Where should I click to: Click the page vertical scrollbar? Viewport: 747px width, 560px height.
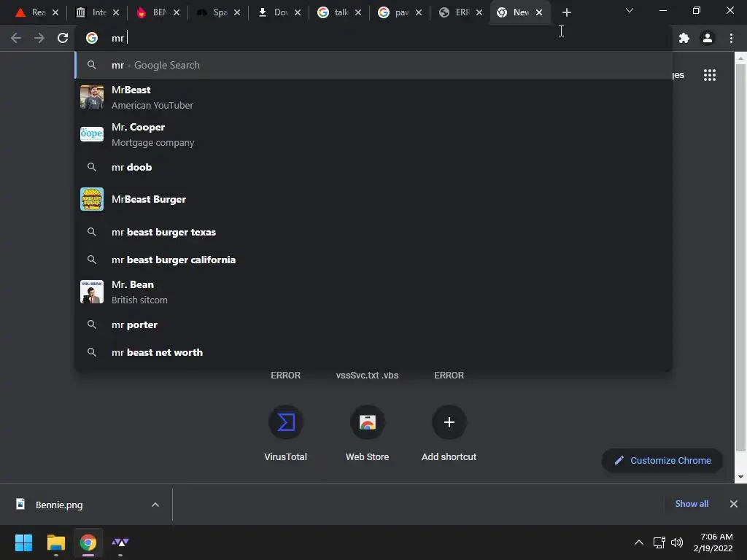pyautogui.click(x=740, y=257)
